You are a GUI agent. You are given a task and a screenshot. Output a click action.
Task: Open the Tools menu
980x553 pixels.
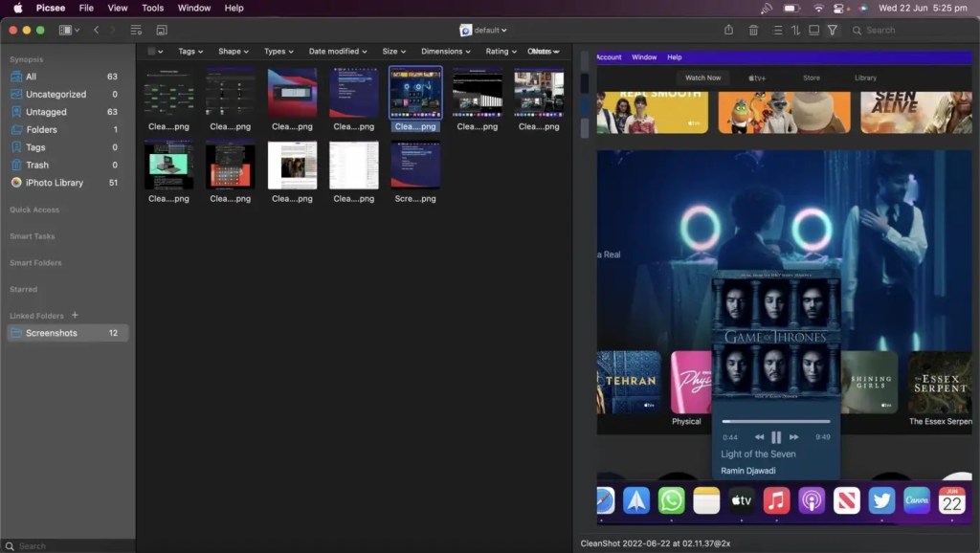pyautogui.click(x=152, y=8)
